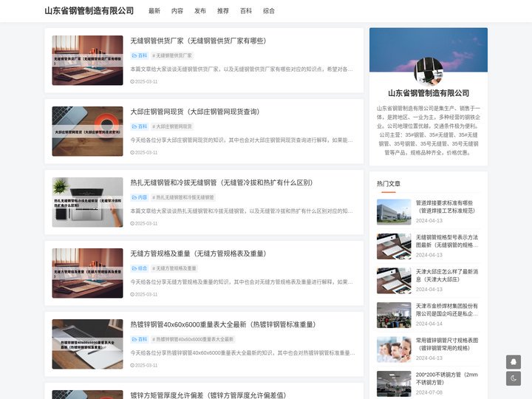Open the 百科 navigation menu item
Viewport: 532px width, 399px height.
click(x=246, y=11)
